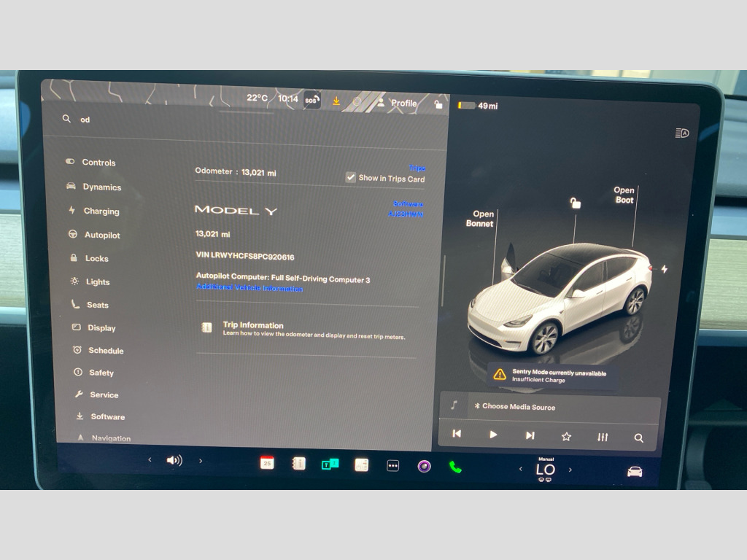
Task: Tap the profile person icon
Action: pyautogui.click(x=381, y=102)
